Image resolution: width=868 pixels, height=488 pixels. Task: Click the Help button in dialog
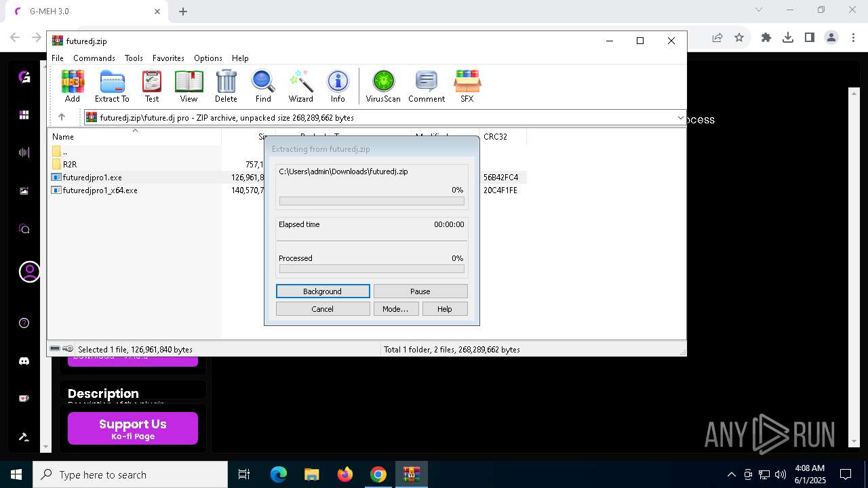[x=445, y=309]
